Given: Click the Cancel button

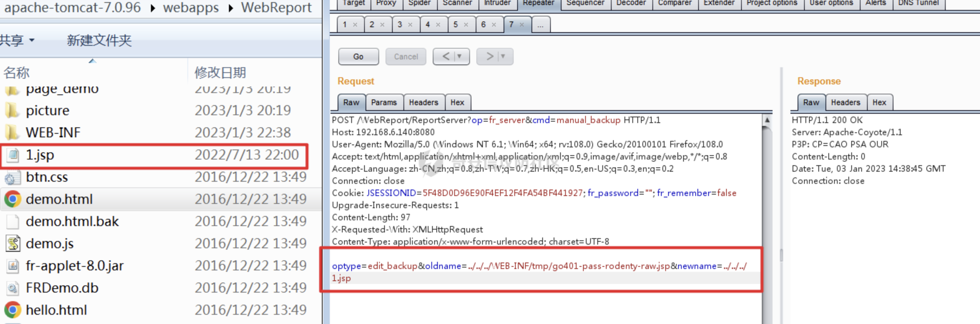Looking at the screenshot, I should (406, 57).
